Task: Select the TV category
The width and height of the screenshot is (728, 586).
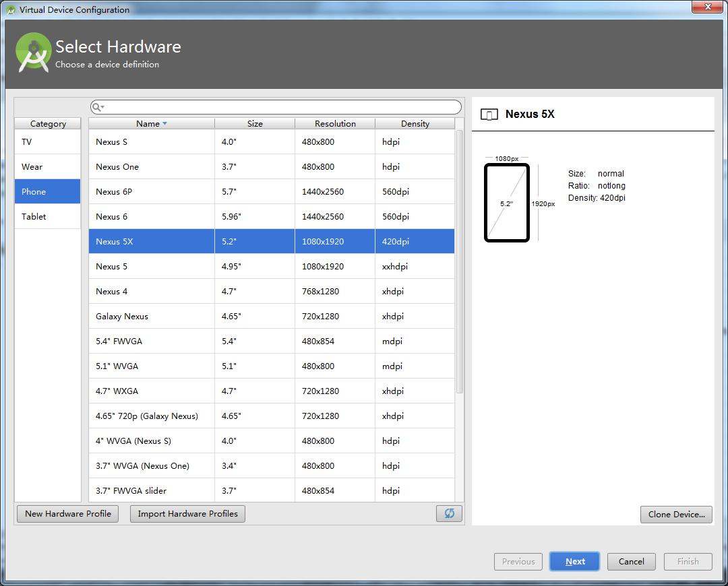Action: point(47,142)
